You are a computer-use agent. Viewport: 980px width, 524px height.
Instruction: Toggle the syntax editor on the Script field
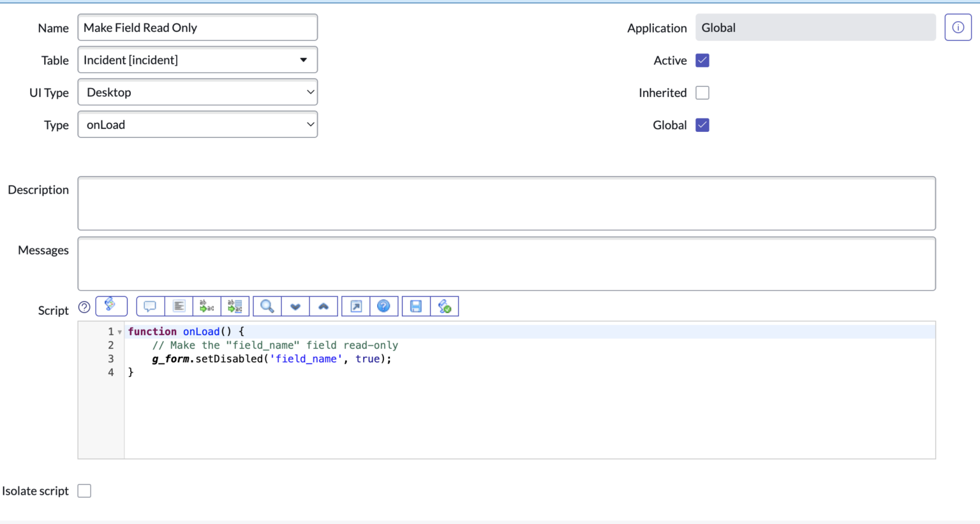[x=112, y=306]
